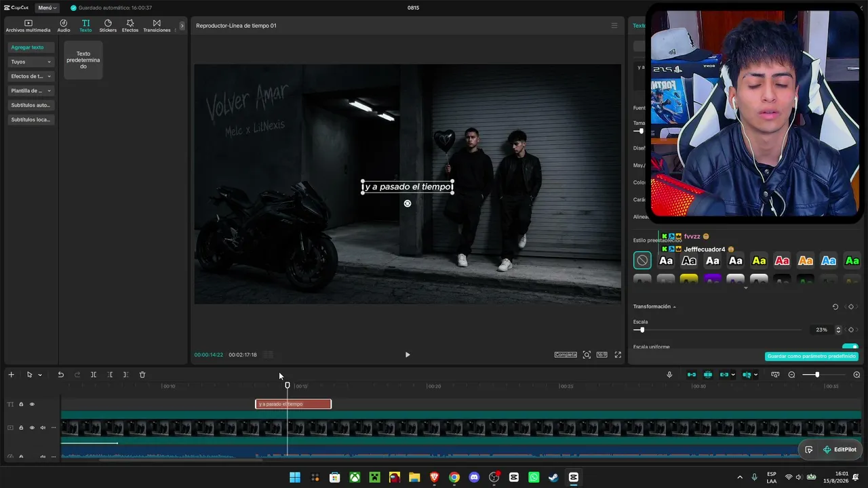Hide the video track with eye icon
This screenshot has width=868, height=488.
pyautogui.click(x=32, y=428)
